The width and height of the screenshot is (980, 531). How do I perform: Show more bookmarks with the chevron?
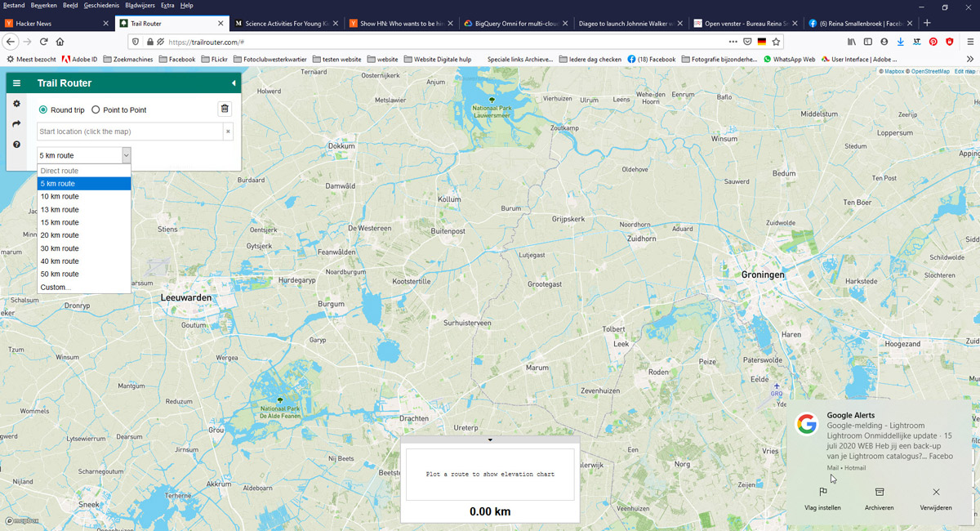tap(970, 59)
